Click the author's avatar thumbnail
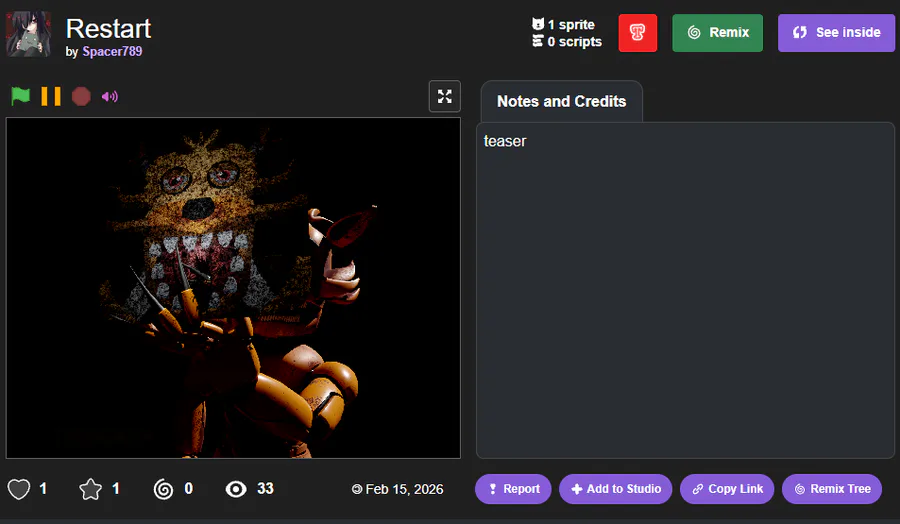Image resolution: width=900 pixels, height=524 pixels. coord(29,34)
